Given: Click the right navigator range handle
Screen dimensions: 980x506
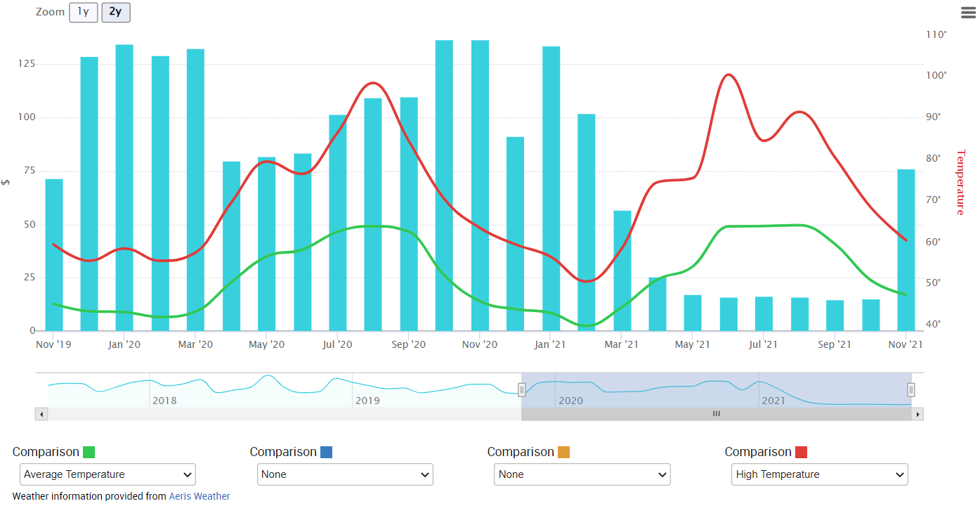Looking at the screenshot, I should [911, 389].
